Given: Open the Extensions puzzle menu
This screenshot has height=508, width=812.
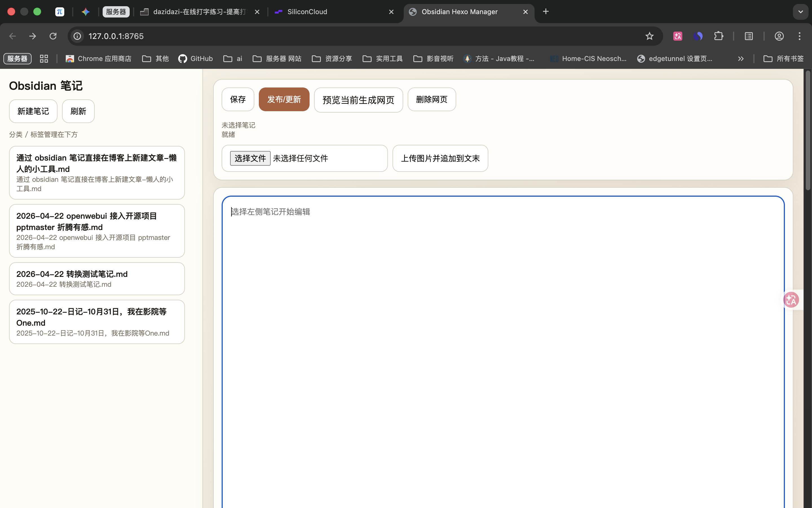Looking at the screenshot, I should click(x=719, y=36).
